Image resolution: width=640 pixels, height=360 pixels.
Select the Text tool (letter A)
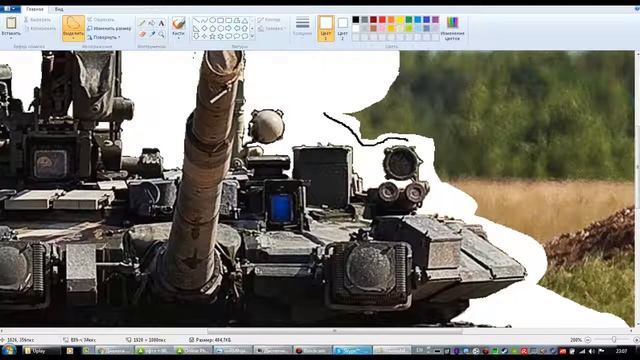[161, 23]
